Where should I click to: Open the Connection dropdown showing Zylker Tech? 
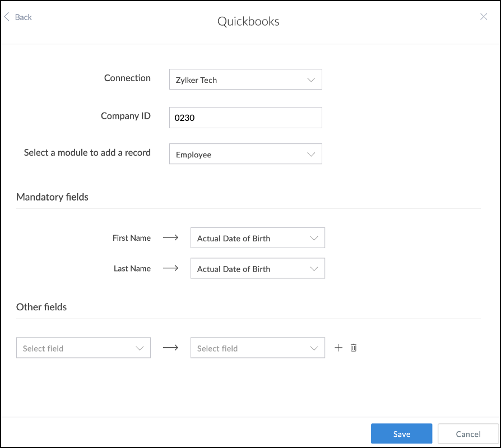245,80
